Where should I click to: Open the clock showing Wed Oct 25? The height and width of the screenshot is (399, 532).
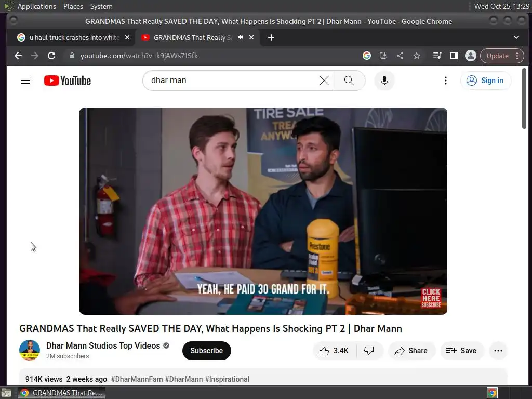click(501, 6)
